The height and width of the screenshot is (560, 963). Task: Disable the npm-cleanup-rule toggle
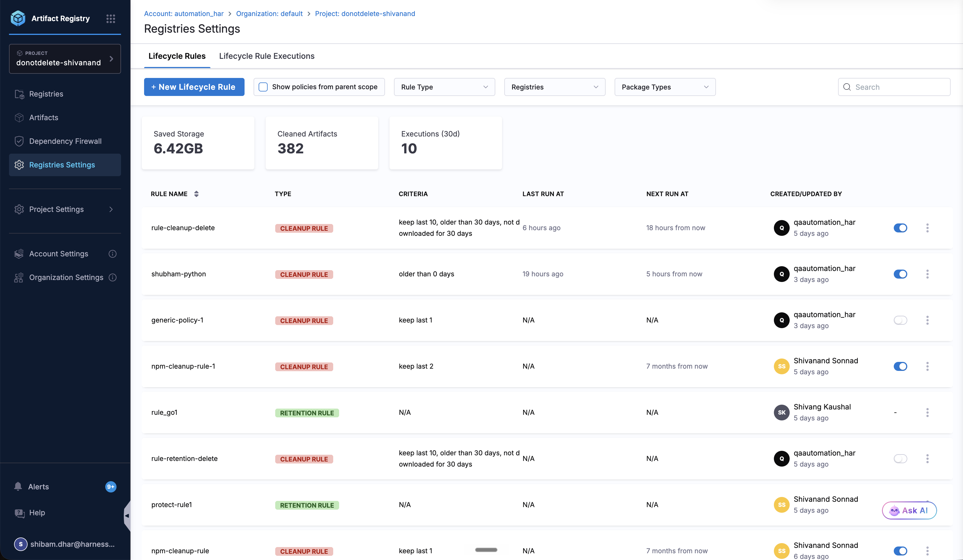pos(900,551)
